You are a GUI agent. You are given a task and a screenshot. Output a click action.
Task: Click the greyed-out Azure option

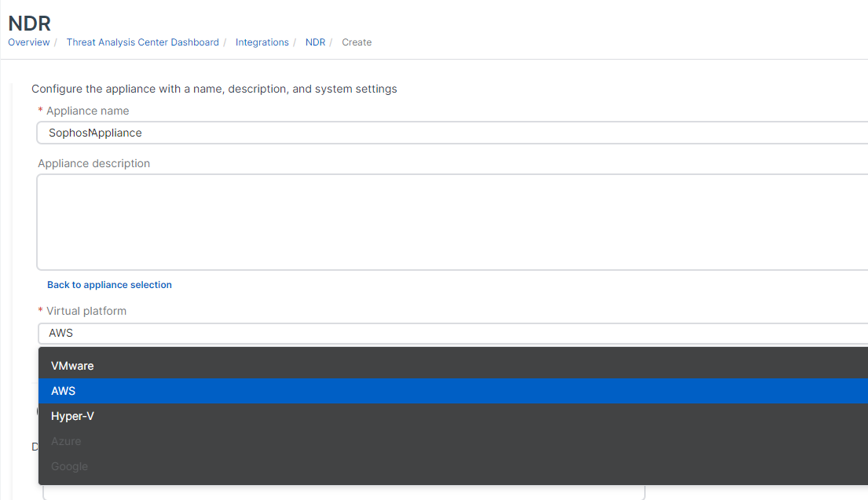coord(66,441)
